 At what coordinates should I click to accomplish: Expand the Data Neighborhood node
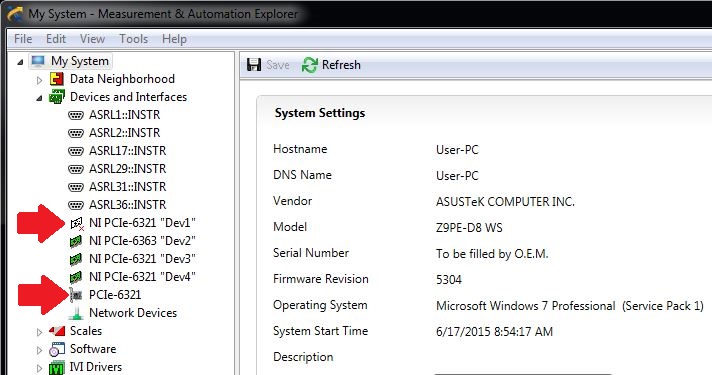coord(40,80)
